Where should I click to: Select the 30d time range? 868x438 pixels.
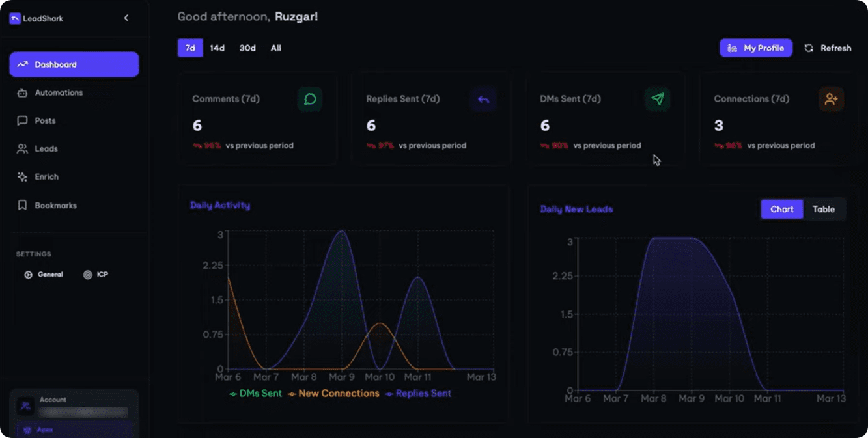click(x=247, y=48)
